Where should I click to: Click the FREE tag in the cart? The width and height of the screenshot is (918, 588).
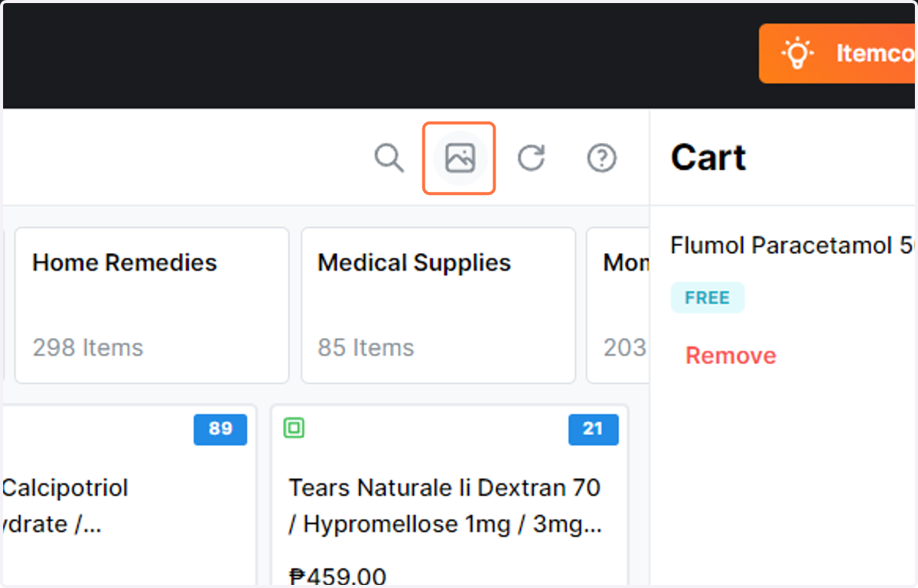click(708, 297)
